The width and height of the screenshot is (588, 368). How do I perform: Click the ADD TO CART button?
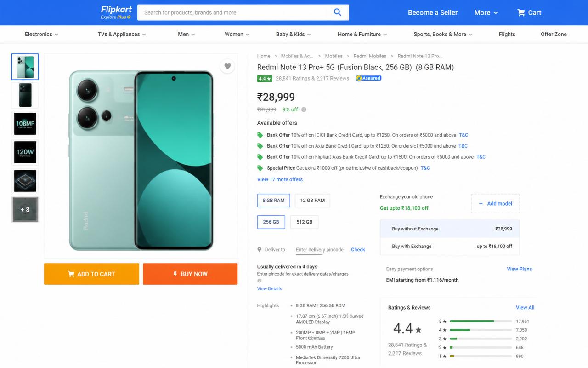91,274
